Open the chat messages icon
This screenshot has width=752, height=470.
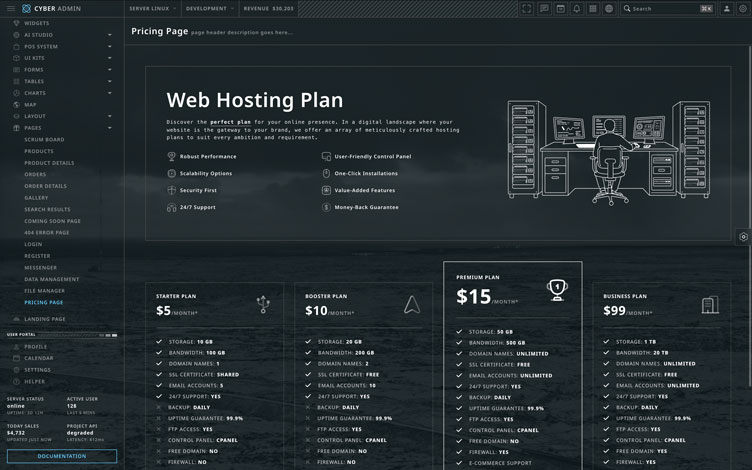(x=544, y=8)
